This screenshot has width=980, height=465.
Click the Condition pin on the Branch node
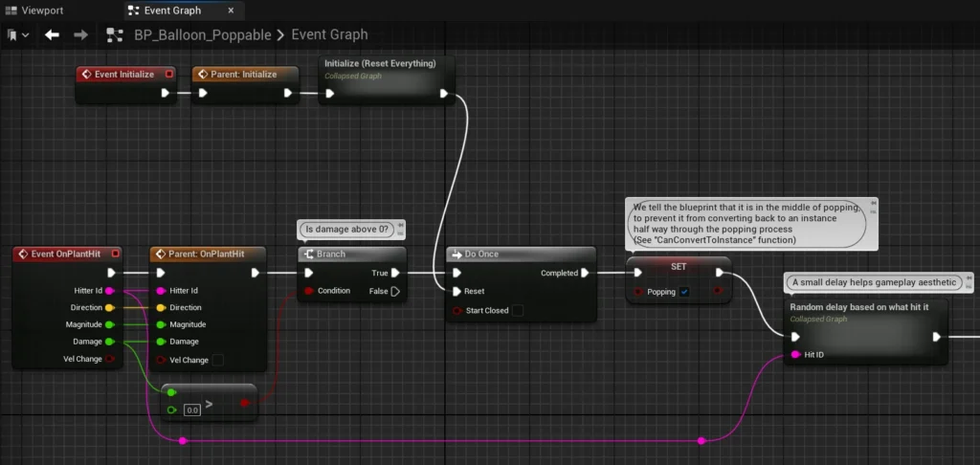click(309, 291)
